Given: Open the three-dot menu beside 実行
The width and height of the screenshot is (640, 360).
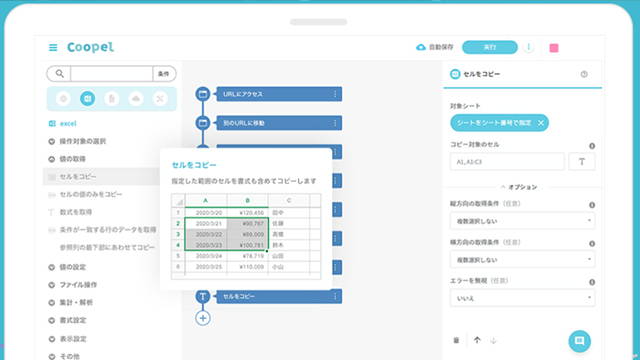Looking at the screenshot, I should (529, 47).
